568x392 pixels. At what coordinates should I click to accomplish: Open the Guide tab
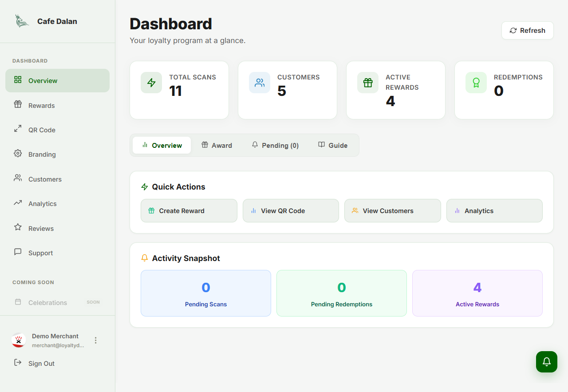333,145
